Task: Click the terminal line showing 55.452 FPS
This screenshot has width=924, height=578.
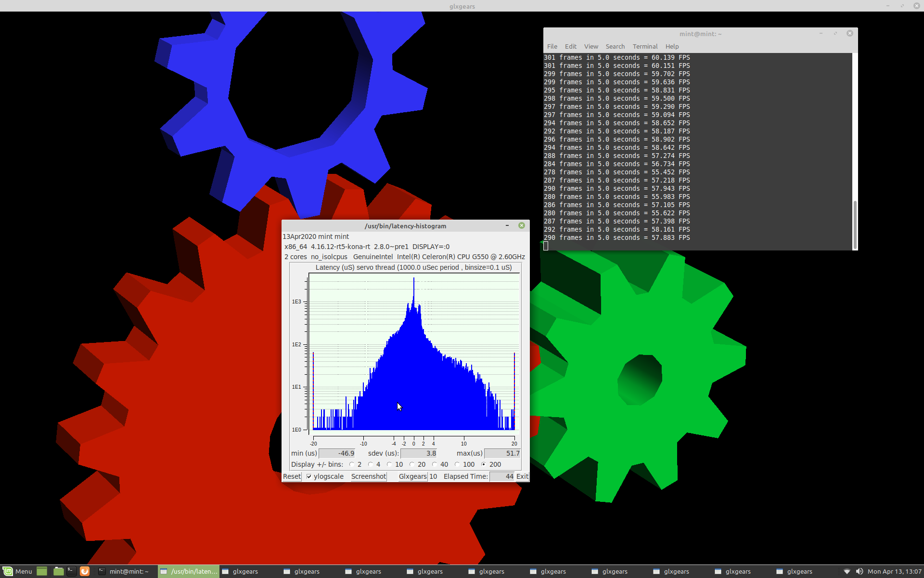Action: tap(617, 172)
